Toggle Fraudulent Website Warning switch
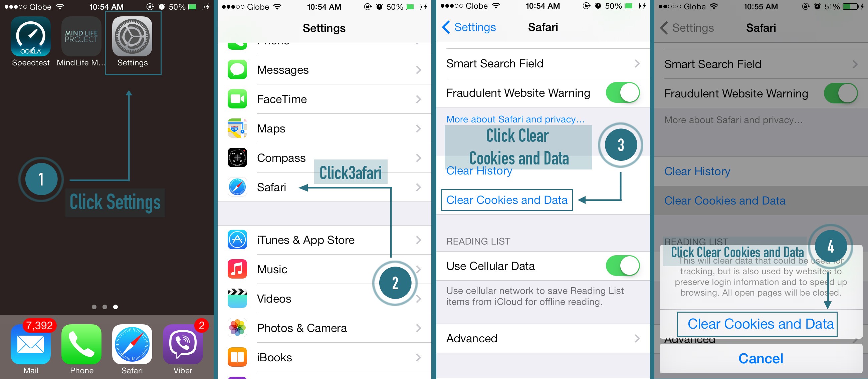Image resolution: width=868 pixels, height=379 pixels. pyautogui.click(x=626, y=93)
